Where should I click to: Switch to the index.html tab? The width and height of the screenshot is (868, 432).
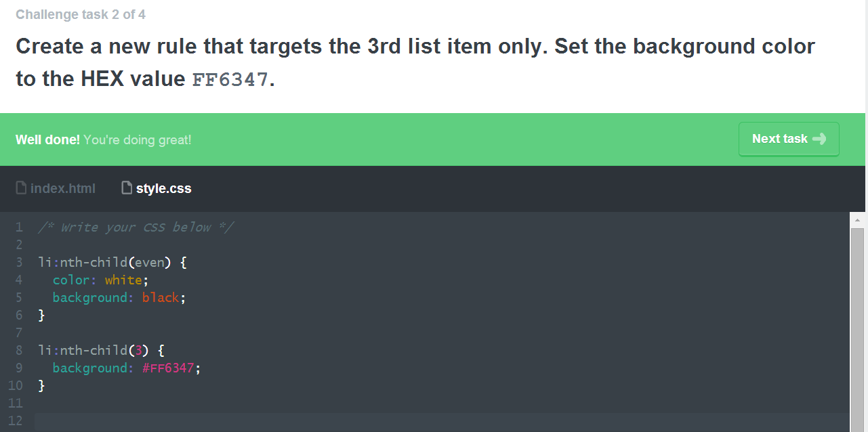[x=62, y=188]
